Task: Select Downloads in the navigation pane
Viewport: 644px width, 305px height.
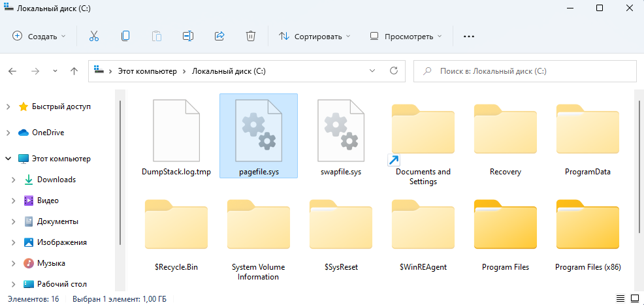Action: tap(56, 180)
